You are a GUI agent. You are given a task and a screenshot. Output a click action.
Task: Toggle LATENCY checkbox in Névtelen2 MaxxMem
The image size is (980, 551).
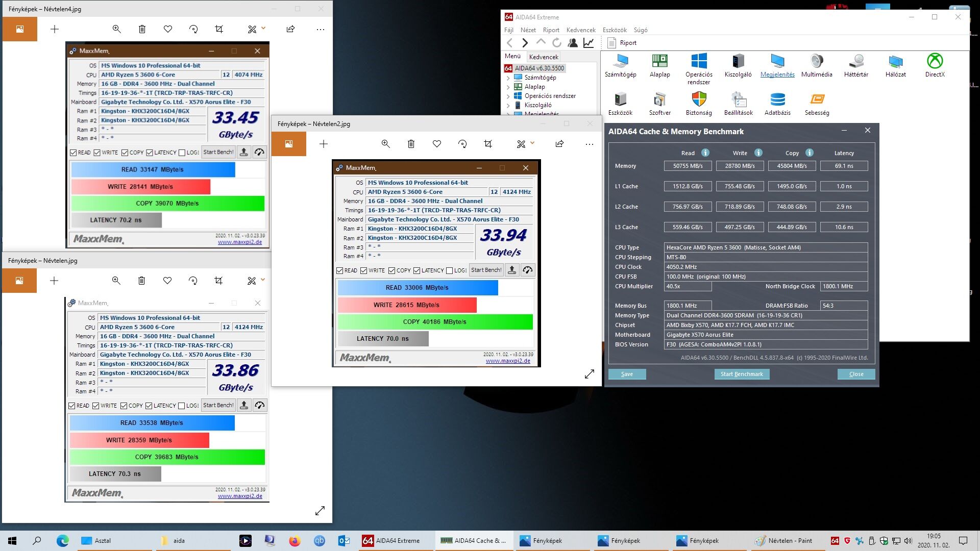417,270
